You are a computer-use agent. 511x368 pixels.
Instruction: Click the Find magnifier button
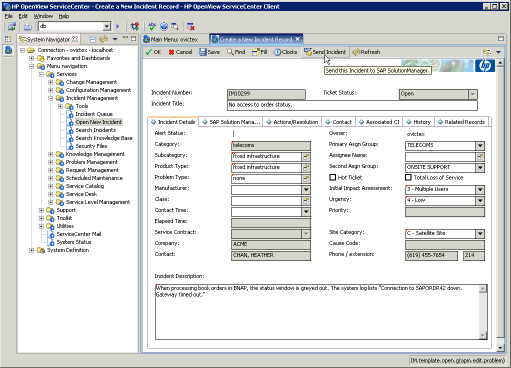pos(236,52)
